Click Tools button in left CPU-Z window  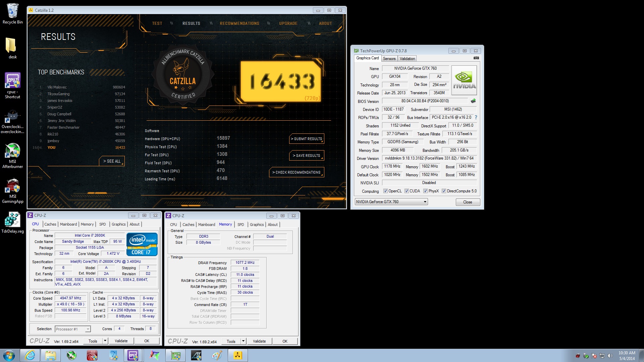click(x=93, y=341)
